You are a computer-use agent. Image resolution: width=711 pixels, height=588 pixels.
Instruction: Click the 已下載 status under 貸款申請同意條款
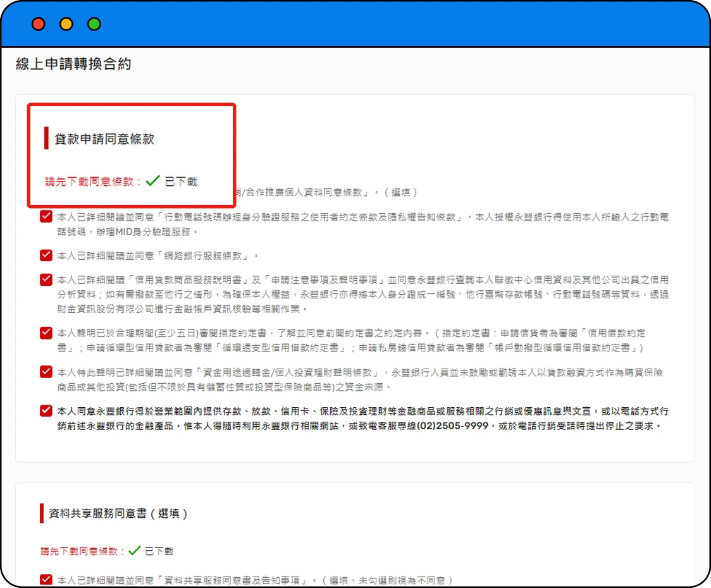181,182
